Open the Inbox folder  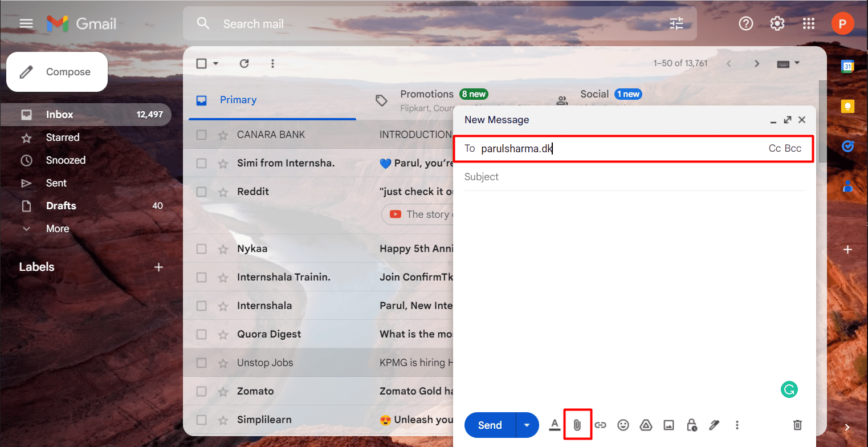(x=85, y=115)
